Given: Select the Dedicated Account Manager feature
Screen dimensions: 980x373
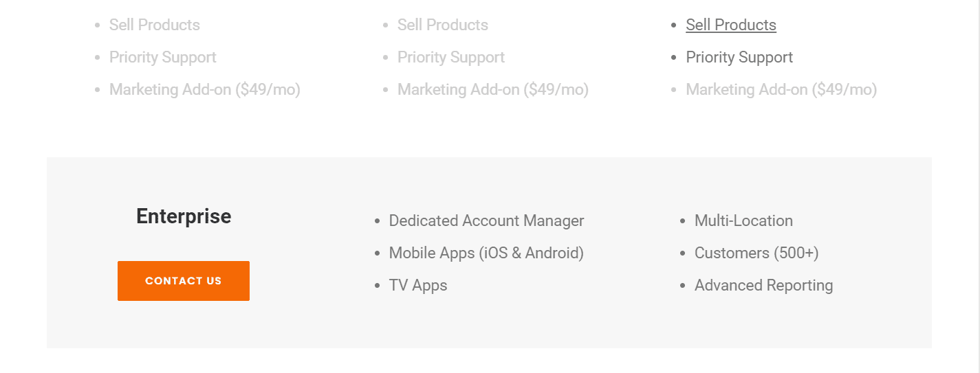Looking at the screenshot, I should pos(486,221).
